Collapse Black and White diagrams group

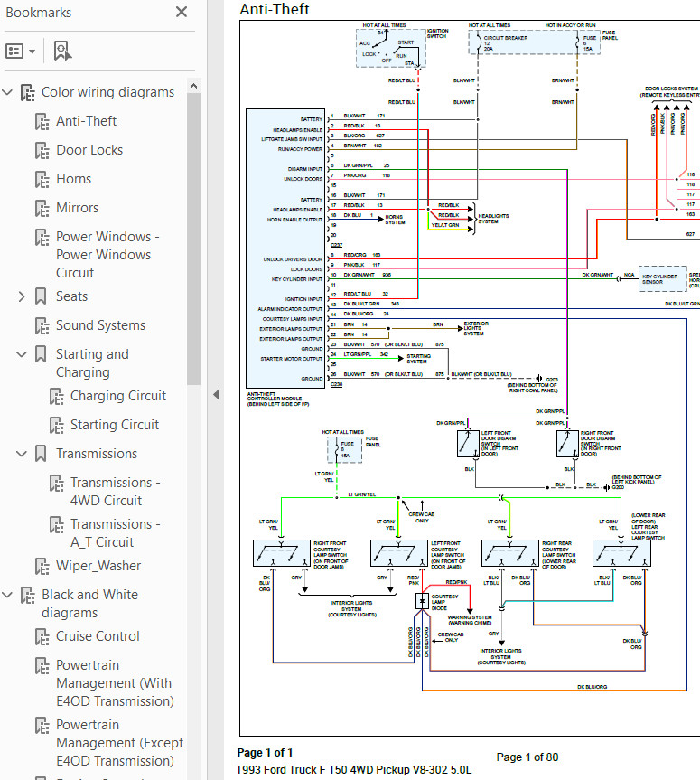(7, 595)
